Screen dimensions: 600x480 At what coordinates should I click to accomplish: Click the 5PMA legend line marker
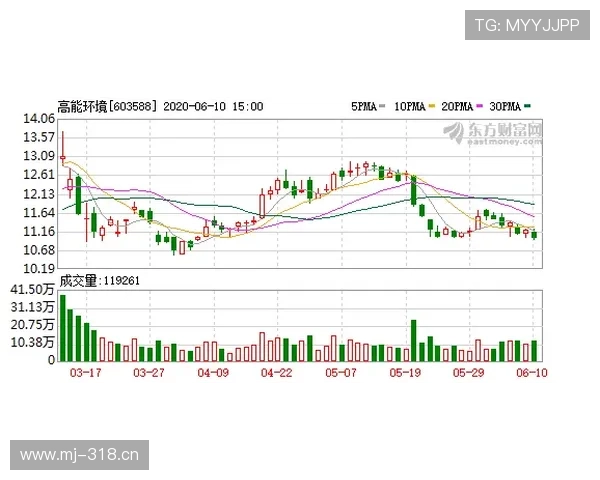[385, 105]
